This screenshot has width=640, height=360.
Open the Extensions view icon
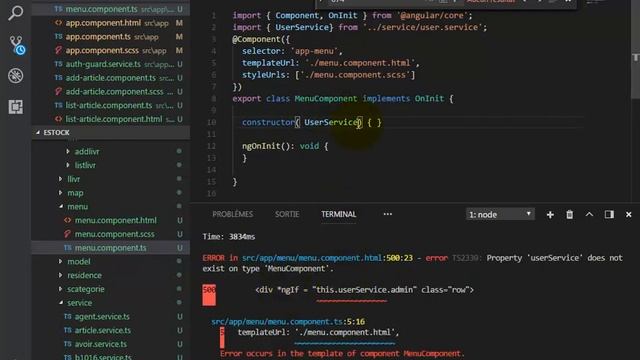[16, 107]
